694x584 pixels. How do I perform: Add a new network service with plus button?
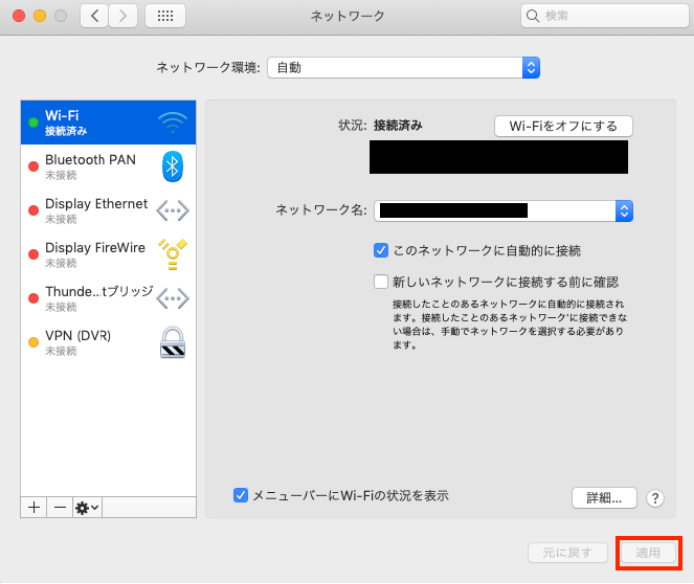pyautogui.click(x=34, y=507)
